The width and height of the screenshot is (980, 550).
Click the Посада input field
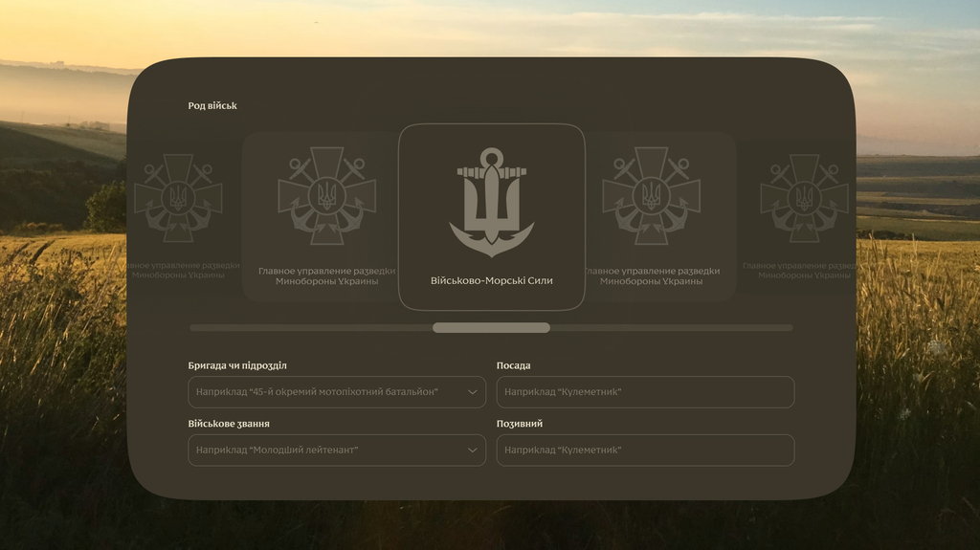(x=645, y=392)
